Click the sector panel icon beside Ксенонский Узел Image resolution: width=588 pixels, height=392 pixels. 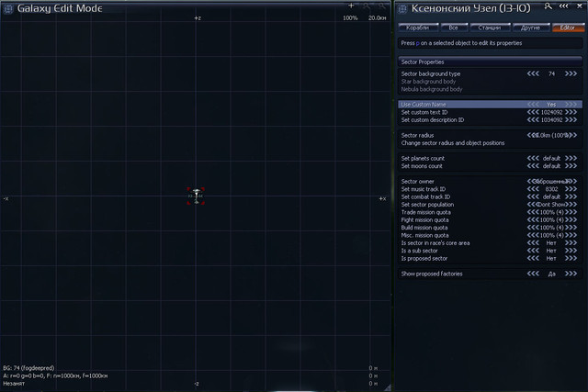pos(402,8)
